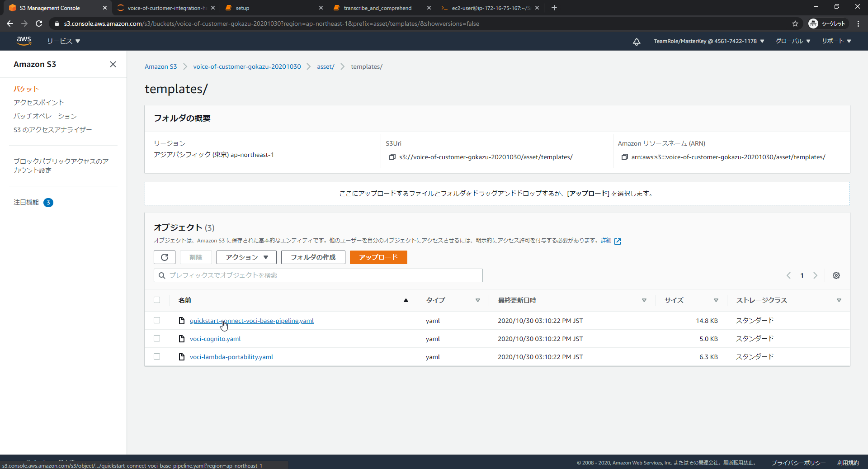
Task: Check the voci-lambda-portability.yaml row checkbox
Action: tap(157, 356)
